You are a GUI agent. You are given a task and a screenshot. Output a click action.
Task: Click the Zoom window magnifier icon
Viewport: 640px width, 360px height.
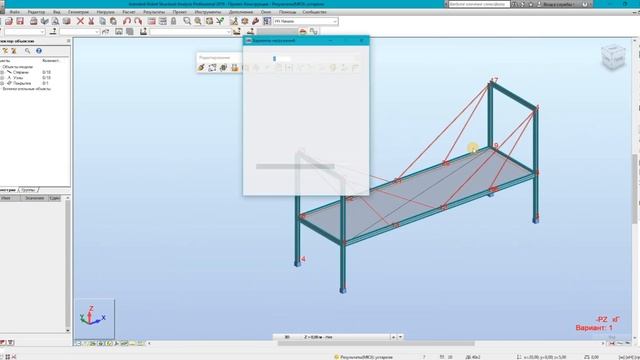(x=187, y=21)
